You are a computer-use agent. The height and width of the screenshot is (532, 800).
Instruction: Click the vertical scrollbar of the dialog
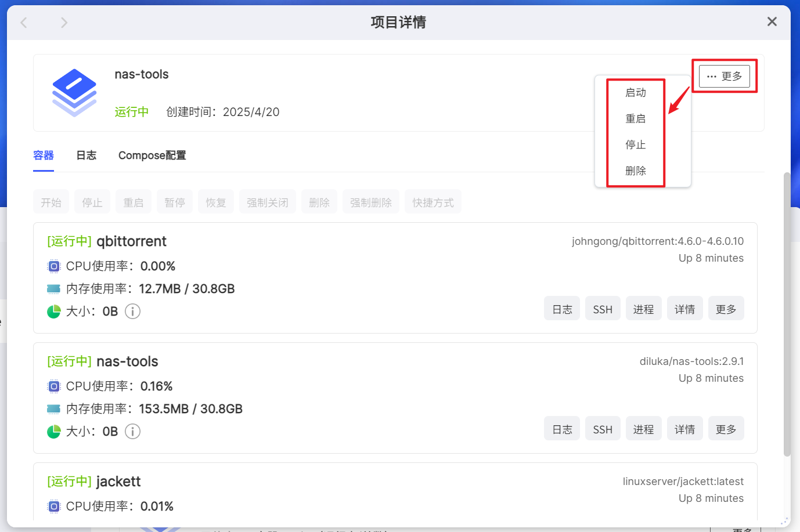(787, 314)
